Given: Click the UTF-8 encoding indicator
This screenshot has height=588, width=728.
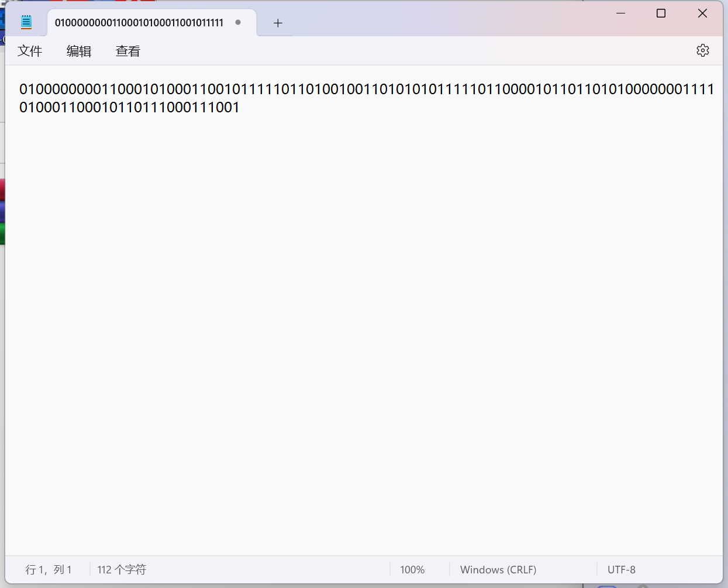Looking at the screenshot, I should [621, 569].
